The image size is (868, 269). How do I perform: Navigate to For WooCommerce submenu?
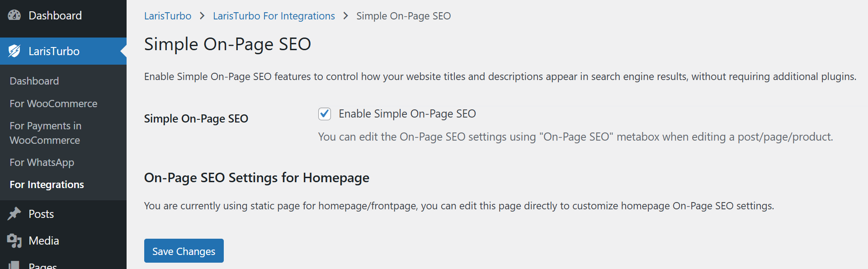click(x=53, y=104)
